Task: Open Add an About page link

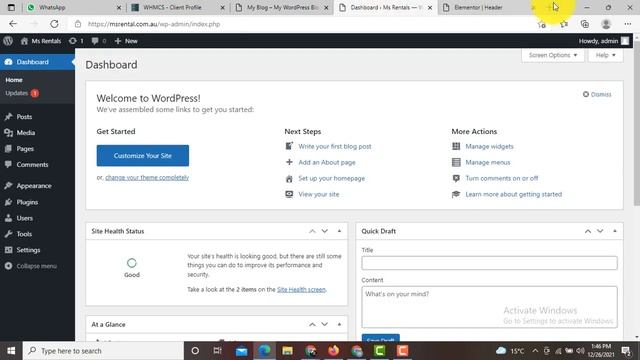Action: tap(327, 162)
